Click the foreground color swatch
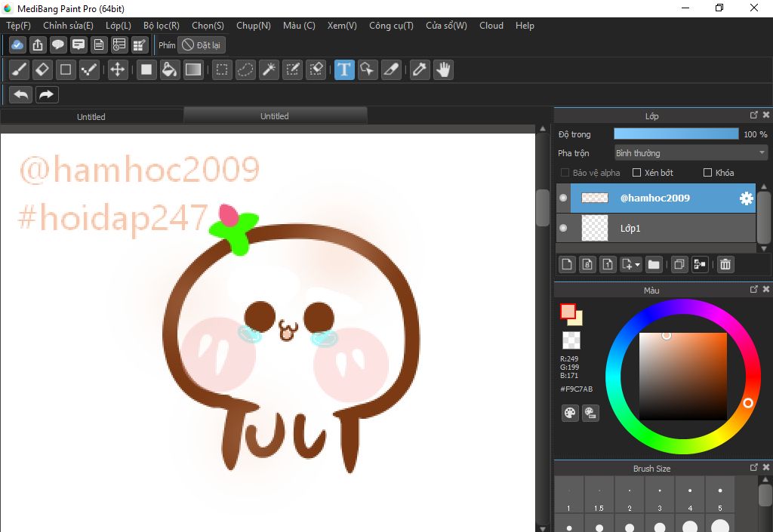The height and width of the screenshot is (532, 773). point(568,311)
